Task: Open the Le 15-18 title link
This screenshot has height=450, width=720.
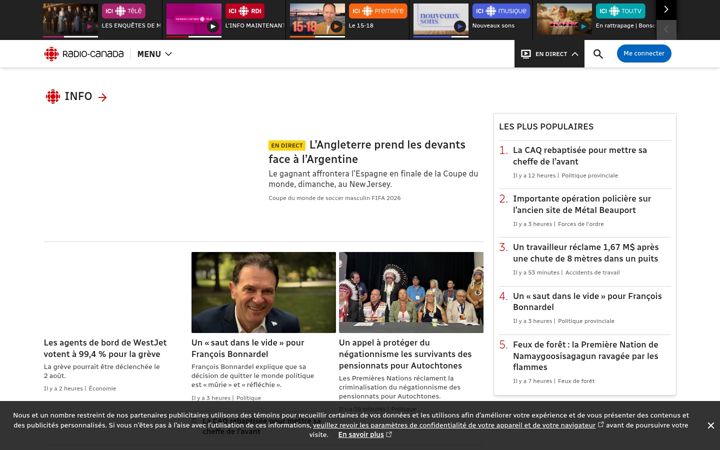Action: (361, 26)
